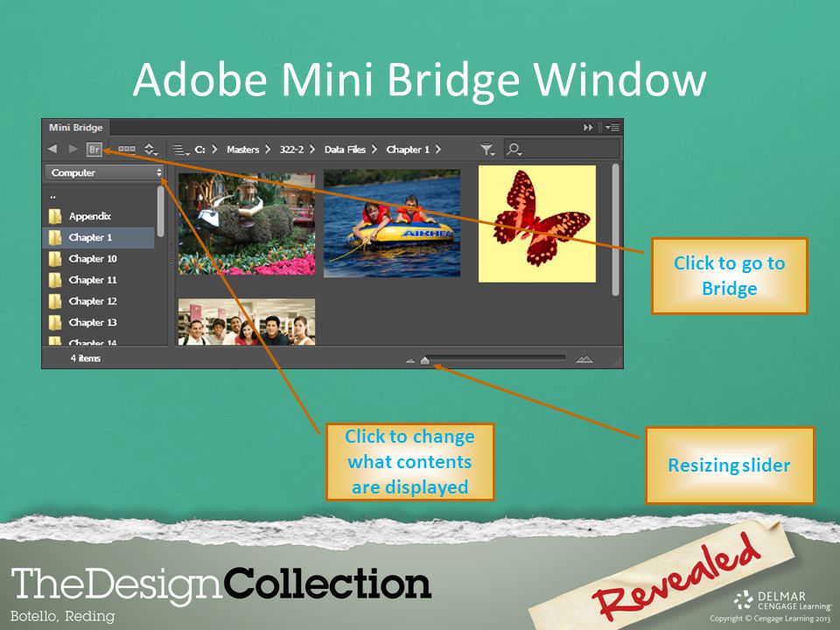Open the Chapter 12 folder
This screenshot has width=840, height=630.
coord(99,301)
